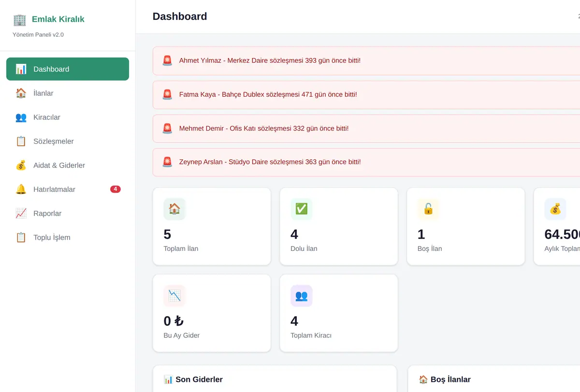The width and height of the screenshot is (580, 392).
Task: Click the red 4 badge on Hatırlatmalar
Action: pyautogui.click(x=115, y=189)
